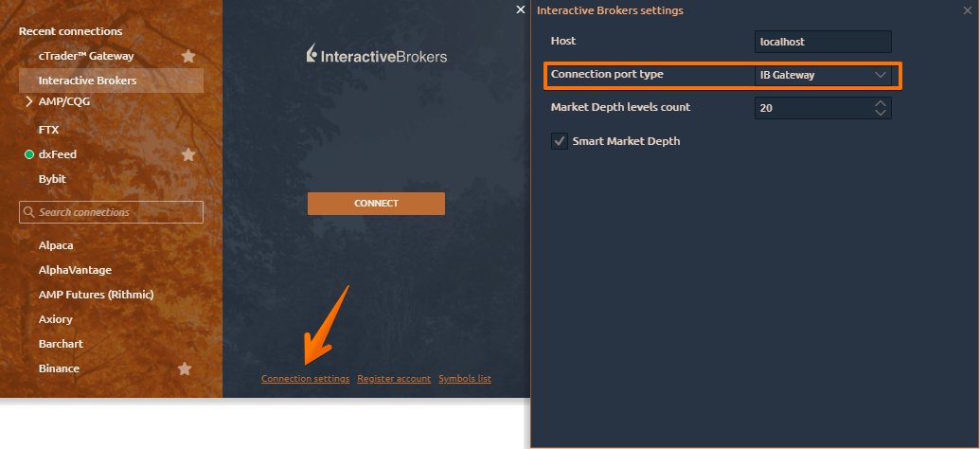This screenshot has height=449, width=980.
Task: Expand the AMP/CQG connection group
Action: 28,101
